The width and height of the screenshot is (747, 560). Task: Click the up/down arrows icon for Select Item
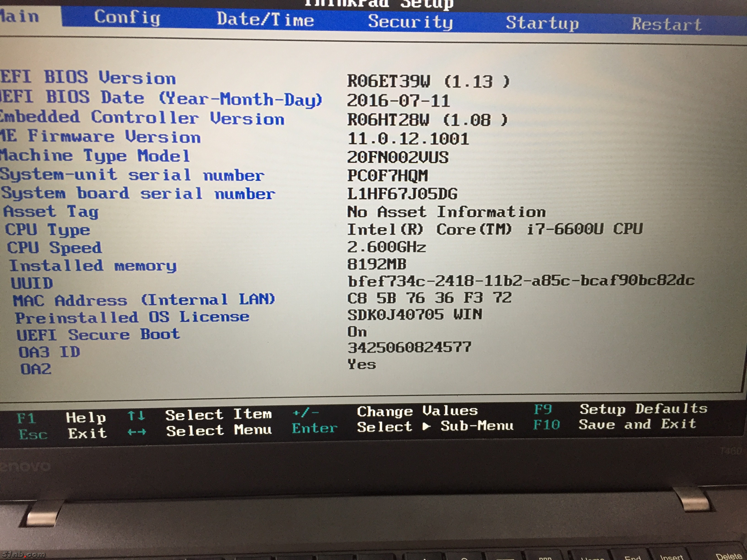click(x=136, y=415)
